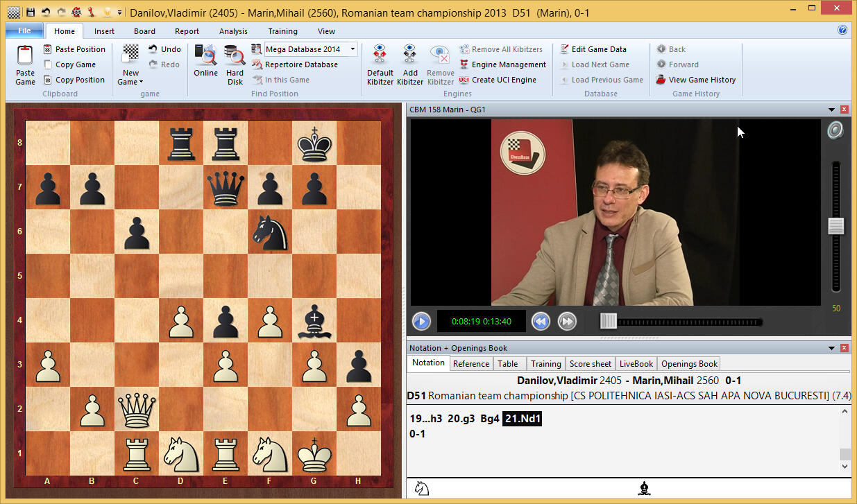Open Engine Management
The image size is (857, 504).
coord(502,64)
